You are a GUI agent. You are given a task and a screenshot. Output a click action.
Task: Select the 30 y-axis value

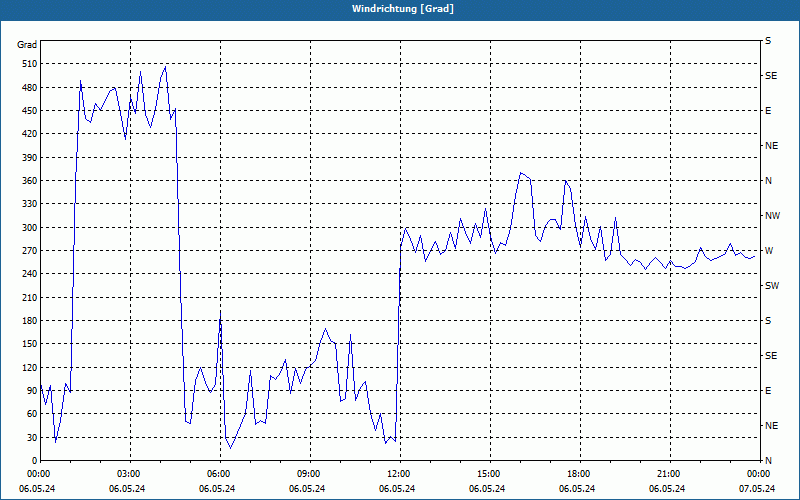pyautogui.click(x=33, y=437)
